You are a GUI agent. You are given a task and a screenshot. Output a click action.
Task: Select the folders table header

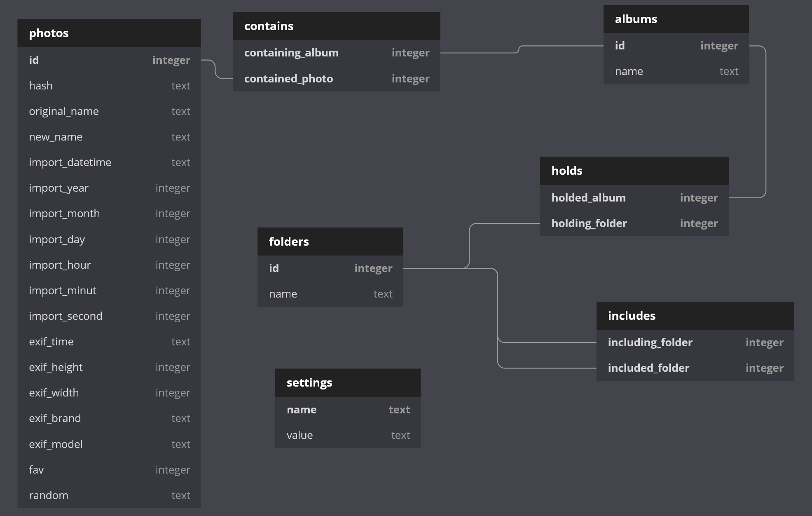[330, 242]
